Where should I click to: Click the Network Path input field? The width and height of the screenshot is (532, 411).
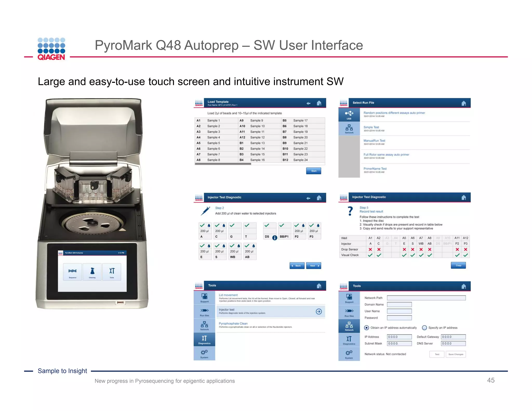426,298
